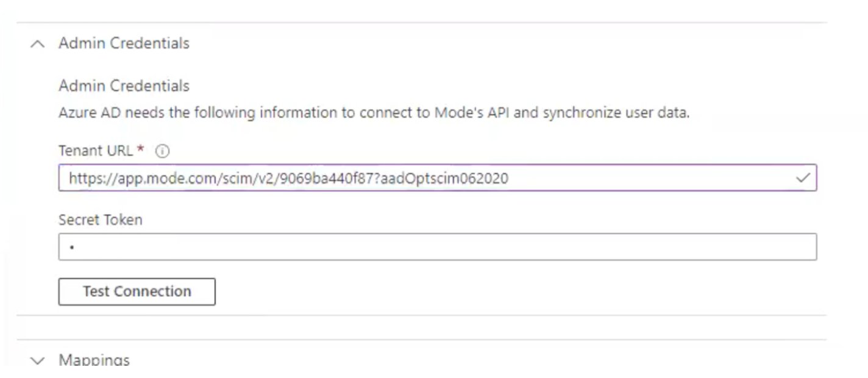Collapse the Admin Credentials section chevron
Image resolution: width=868 pixels, height=378 pixels.
[38, 44]
